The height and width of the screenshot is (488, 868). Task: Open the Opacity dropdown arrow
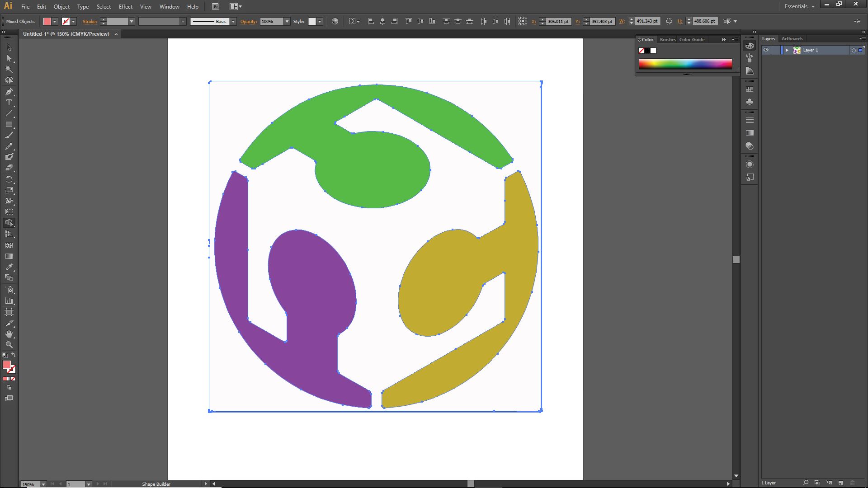coord(287,21)
